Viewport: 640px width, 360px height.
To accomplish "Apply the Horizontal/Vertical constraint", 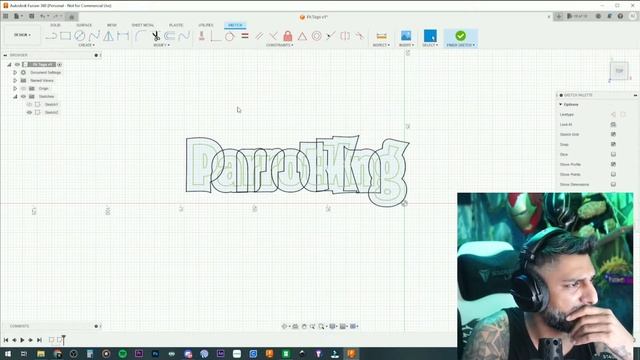I will coord(201,36).
